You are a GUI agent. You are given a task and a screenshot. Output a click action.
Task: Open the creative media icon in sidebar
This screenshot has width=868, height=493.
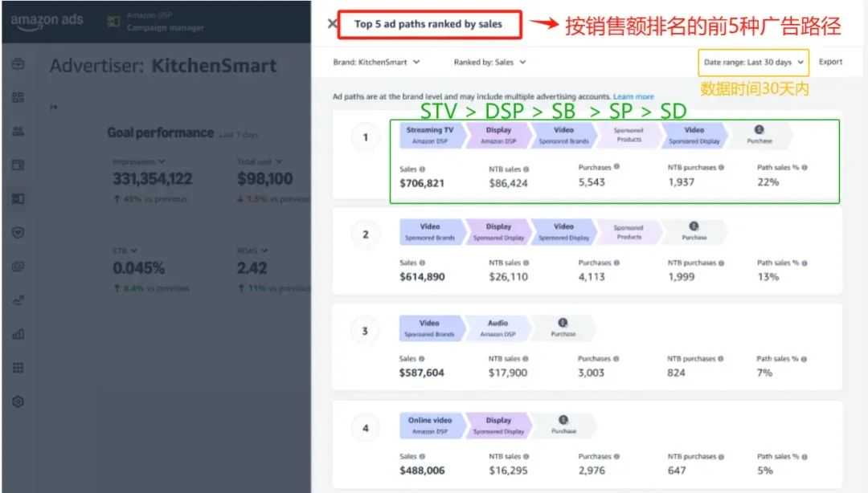pyautogui.click(x=18, y=163)
